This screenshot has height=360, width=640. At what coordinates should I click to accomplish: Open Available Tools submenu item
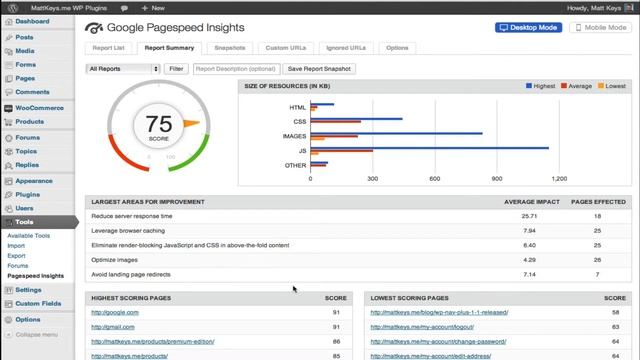[x=29, y=236]
